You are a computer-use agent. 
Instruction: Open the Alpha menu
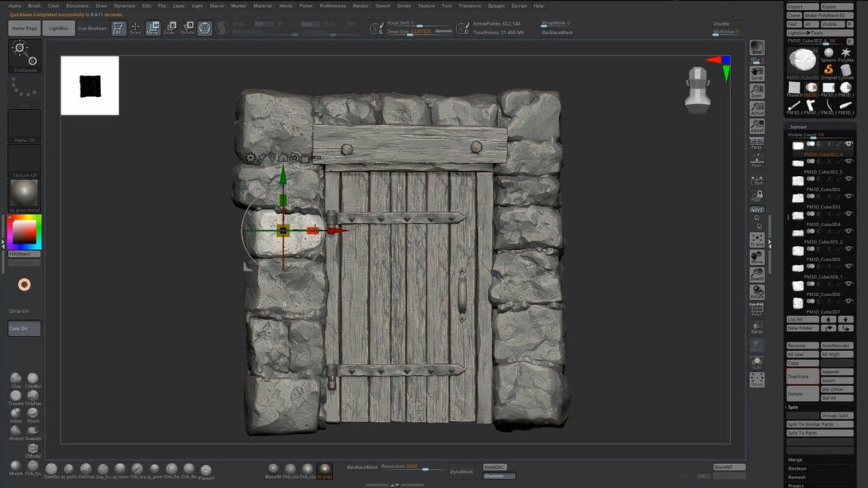pos(14,6)
